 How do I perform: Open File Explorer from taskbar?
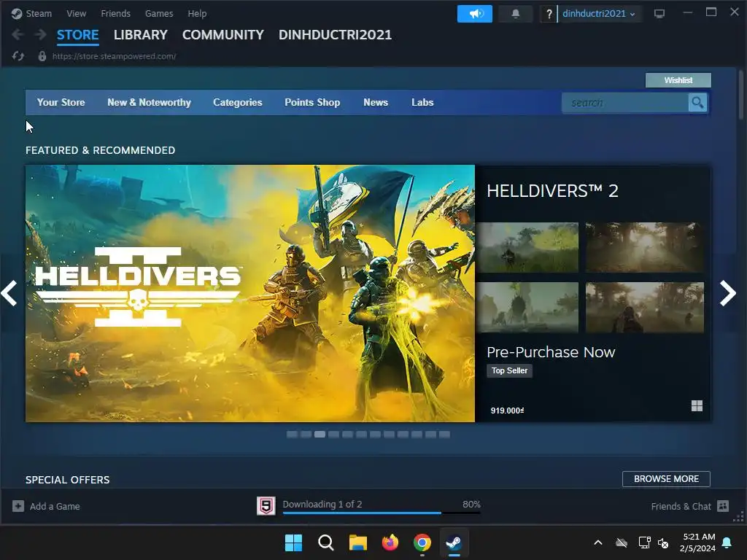(x=357, y=542)
